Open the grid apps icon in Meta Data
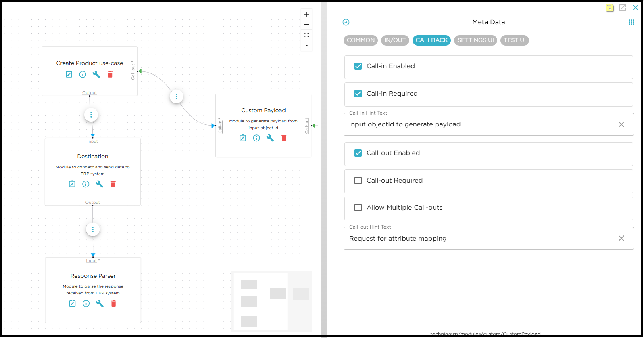644x338 pixels. [x=631, y=22]
